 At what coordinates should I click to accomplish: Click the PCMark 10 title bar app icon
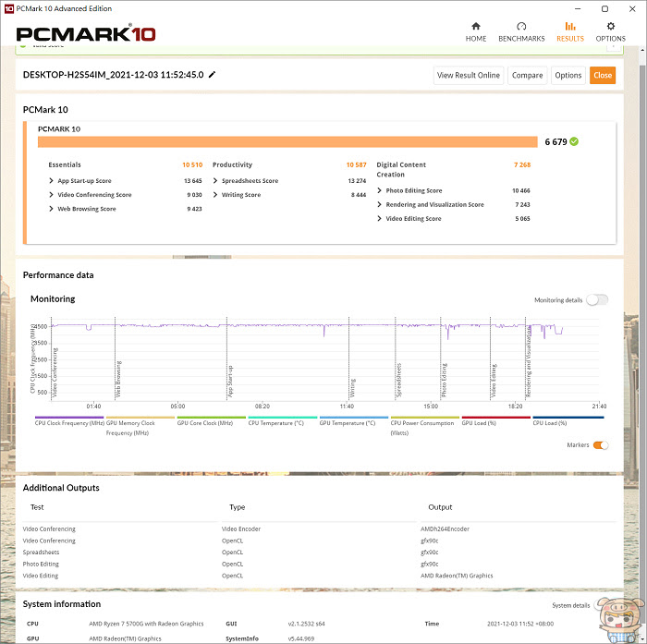pos(8,8)
